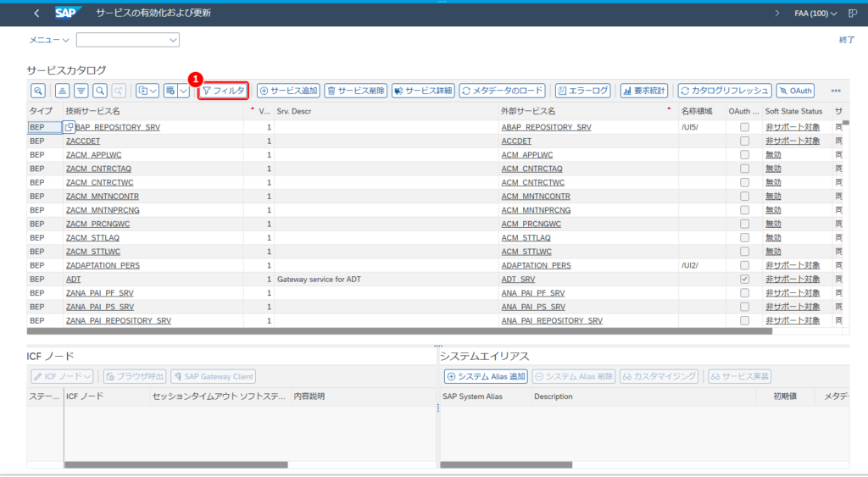
Task: Open 要求統計 request statistics
Action: [x=644, y=91]
